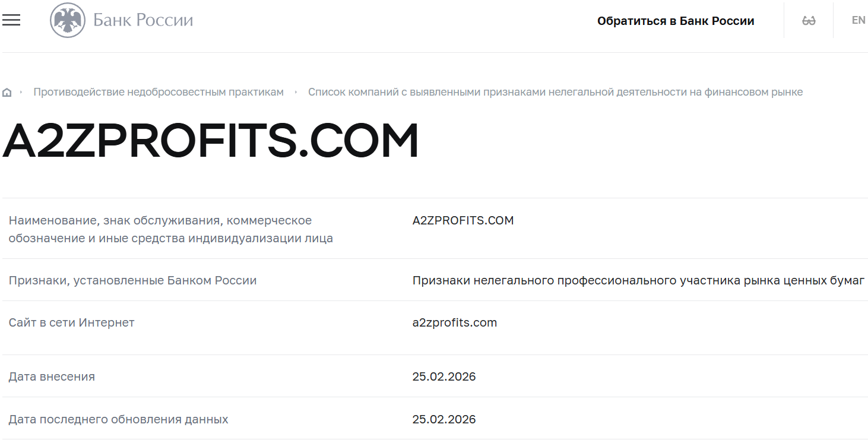Select the наименование value A2ZPROFITS.COM in the table
Screen dimensions: 868x440
[463, 220]
